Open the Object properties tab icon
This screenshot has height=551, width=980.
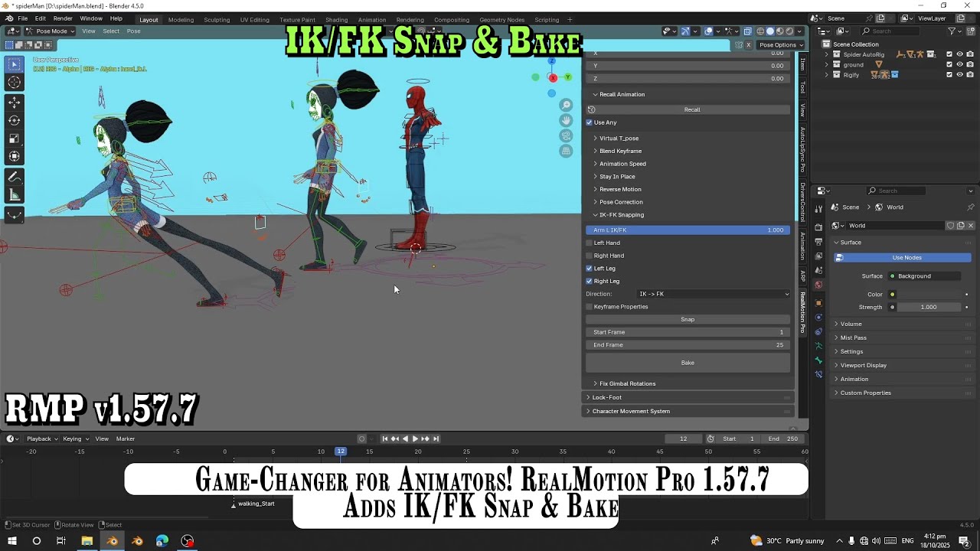point(818,302)
